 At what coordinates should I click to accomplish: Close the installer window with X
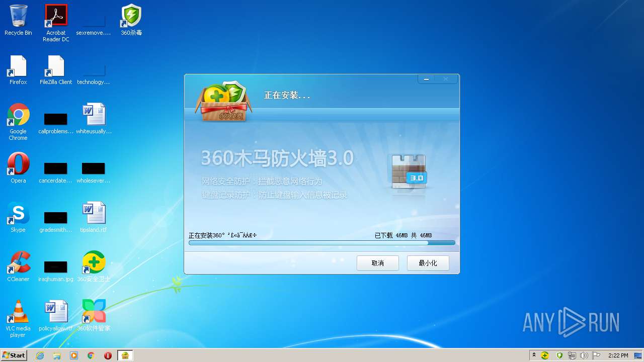coord(446,79)
